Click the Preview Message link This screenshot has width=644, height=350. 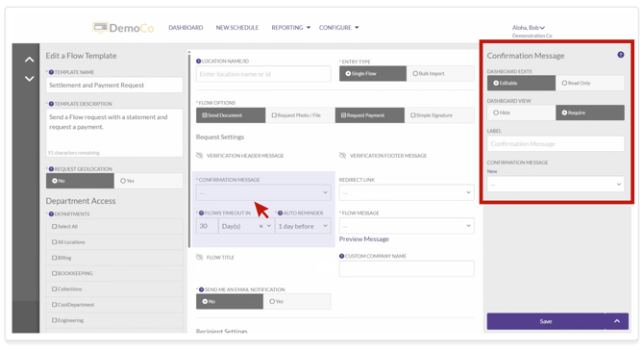coord(364,239)
